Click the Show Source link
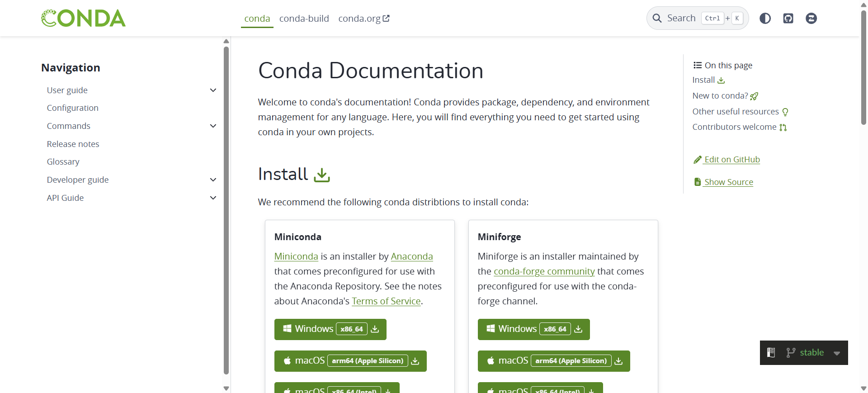 coord(724,182)
